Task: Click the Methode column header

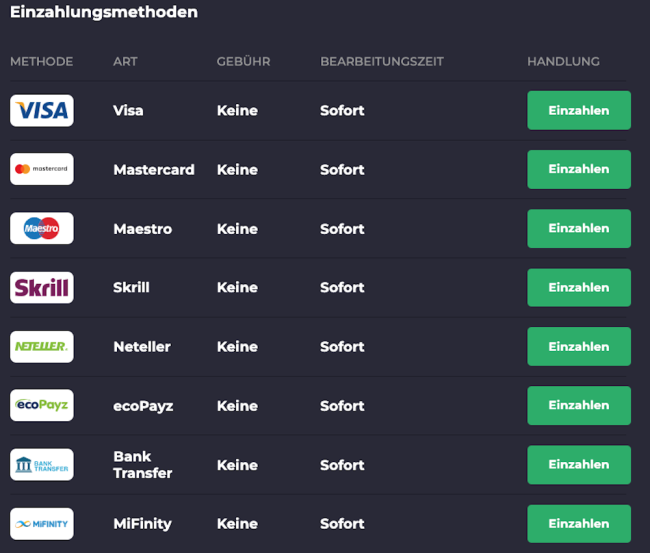Action: pyautogui.click(x=42, y=61)
